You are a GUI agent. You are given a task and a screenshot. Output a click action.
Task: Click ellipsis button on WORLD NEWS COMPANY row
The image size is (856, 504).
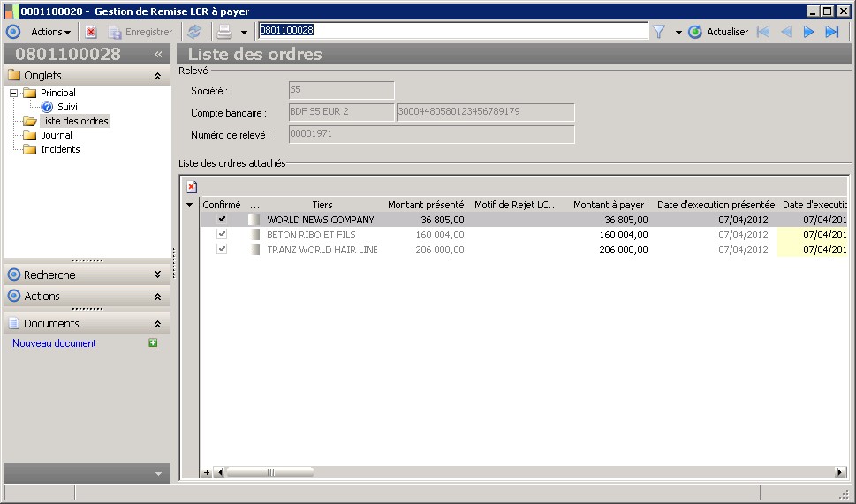[254, 220]
